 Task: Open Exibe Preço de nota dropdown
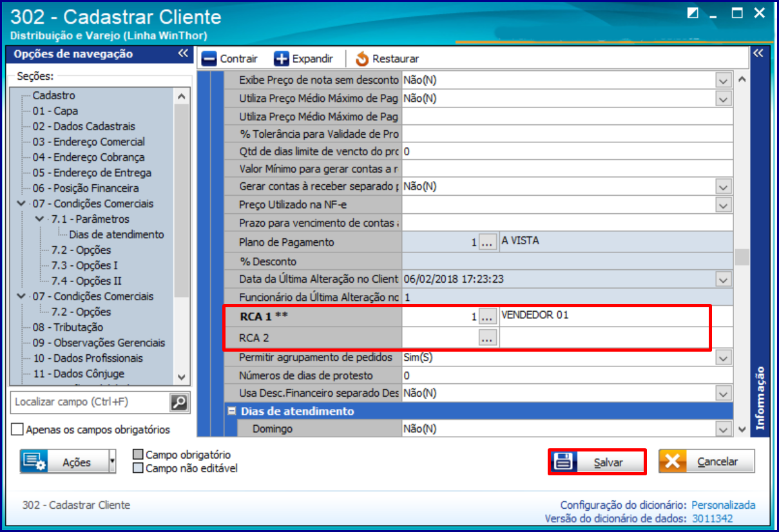(x=724, y=81)
